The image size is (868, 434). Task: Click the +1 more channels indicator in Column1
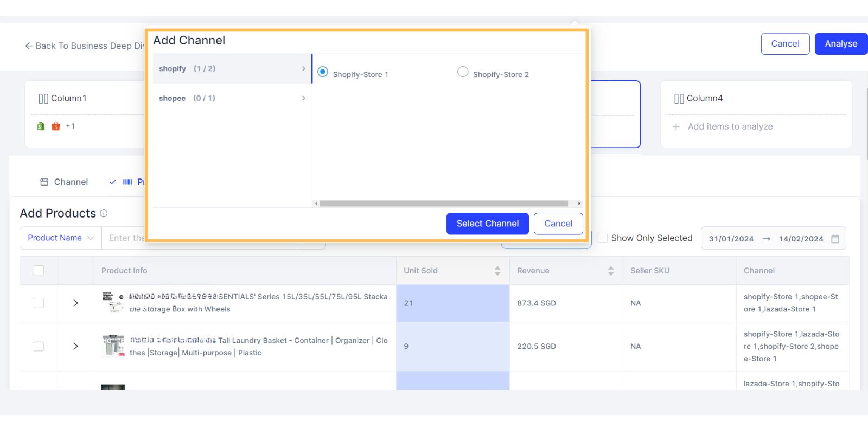tap(71, 126)
